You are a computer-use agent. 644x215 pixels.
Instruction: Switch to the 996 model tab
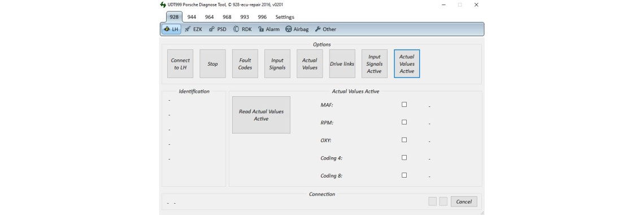[x=263, y=17]
